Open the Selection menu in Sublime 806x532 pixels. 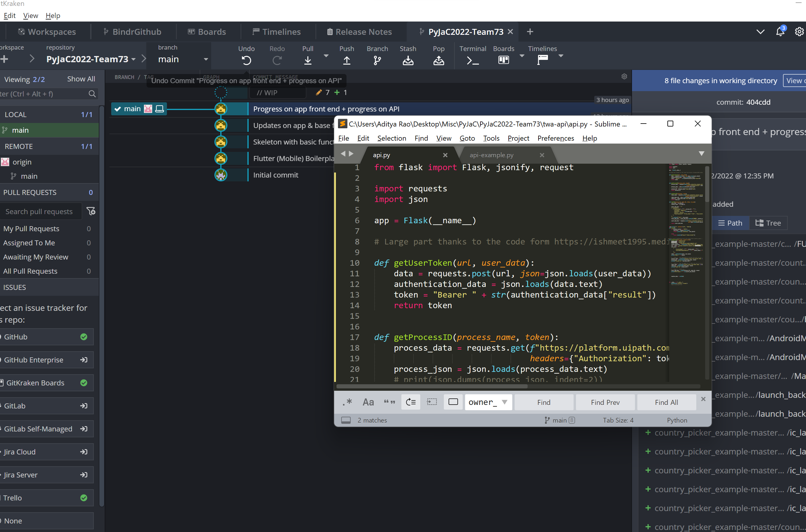391,138
